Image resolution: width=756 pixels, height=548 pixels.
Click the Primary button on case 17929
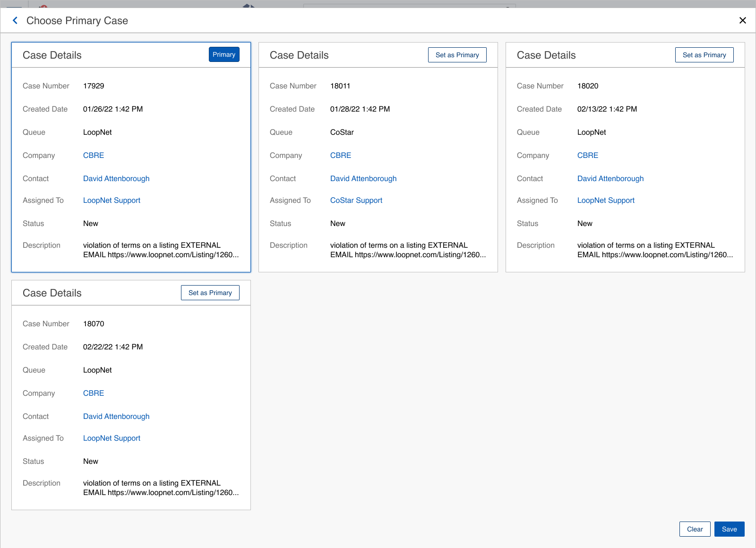(224, 54)
